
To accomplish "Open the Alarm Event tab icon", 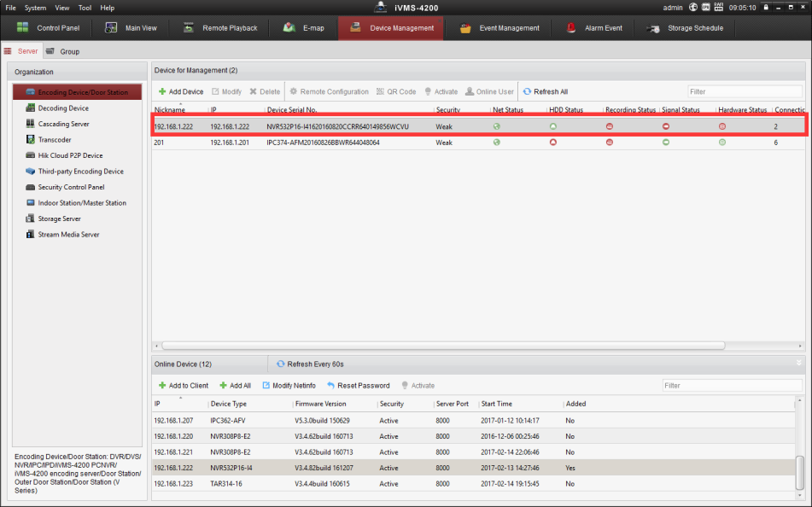I will point(572,28).
